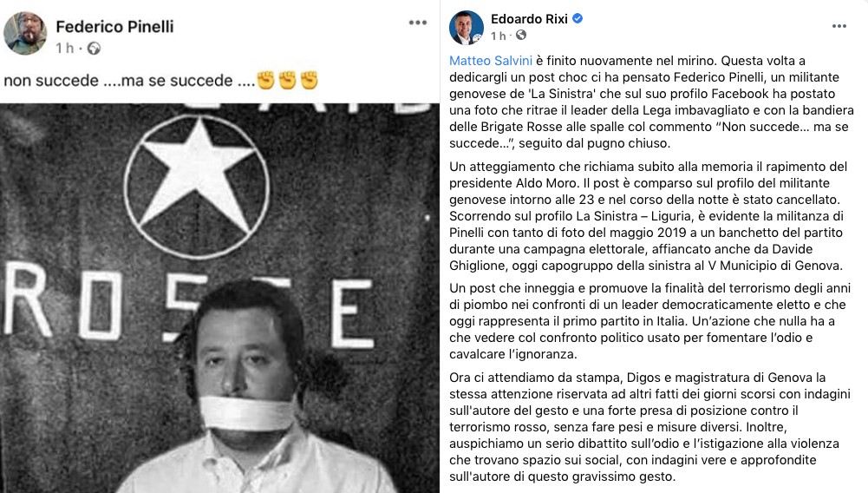
Task: Click the last raised fist emoji
Action: (309, 81)
